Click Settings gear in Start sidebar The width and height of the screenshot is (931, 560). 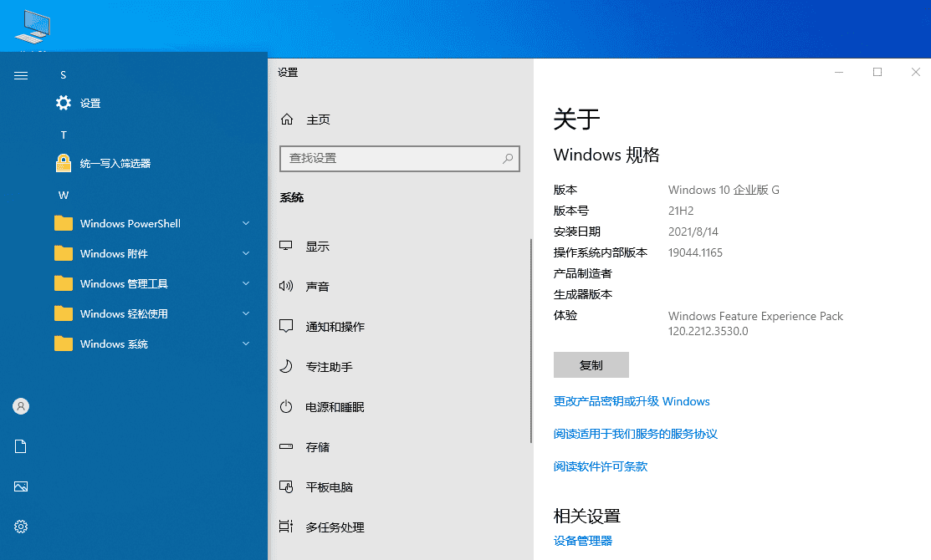point(21,527)
